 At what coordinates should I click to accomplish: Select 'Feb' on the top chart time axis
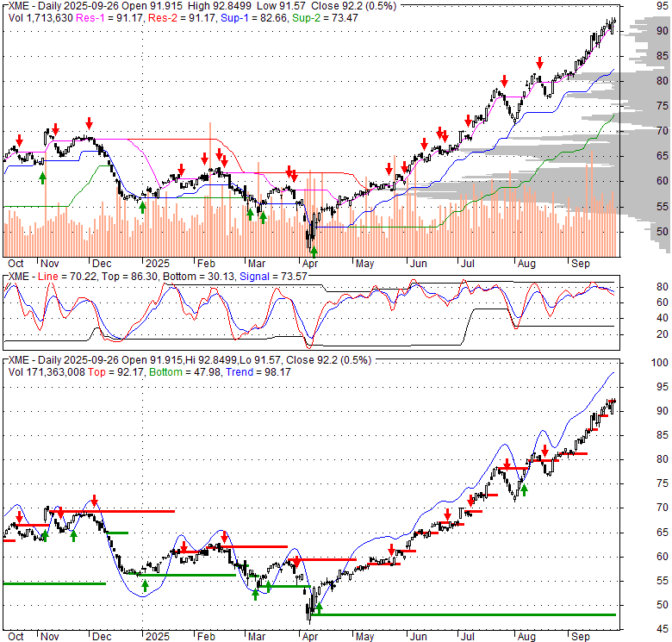click(206, 264)
